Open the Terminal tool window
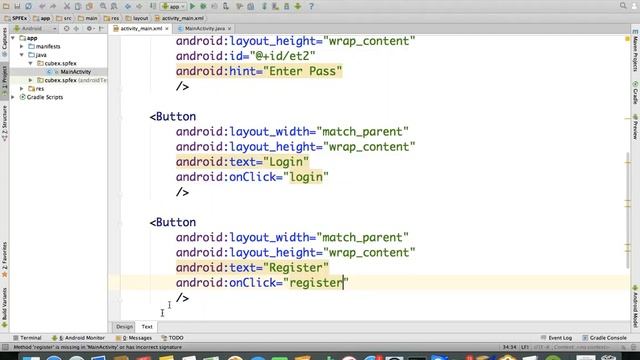The image size is (640, 360). click(x=27, y=338)
